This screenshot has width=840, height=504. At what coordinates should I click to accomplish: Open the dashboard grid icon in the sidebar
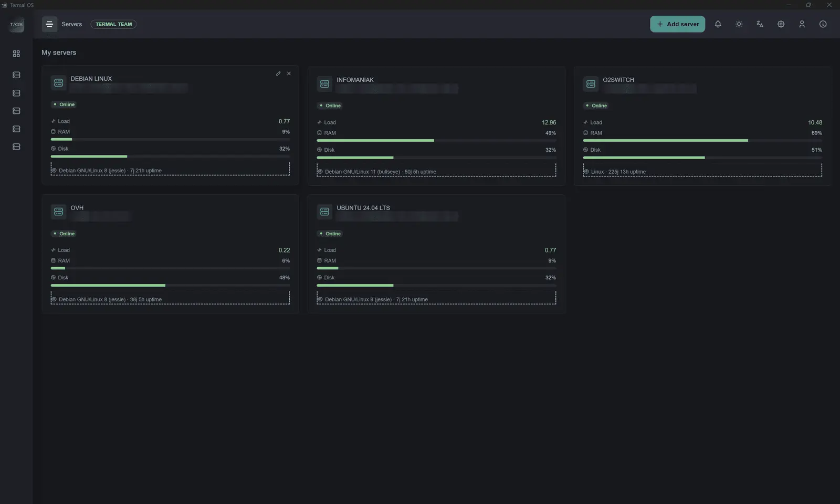click(16, 54)
